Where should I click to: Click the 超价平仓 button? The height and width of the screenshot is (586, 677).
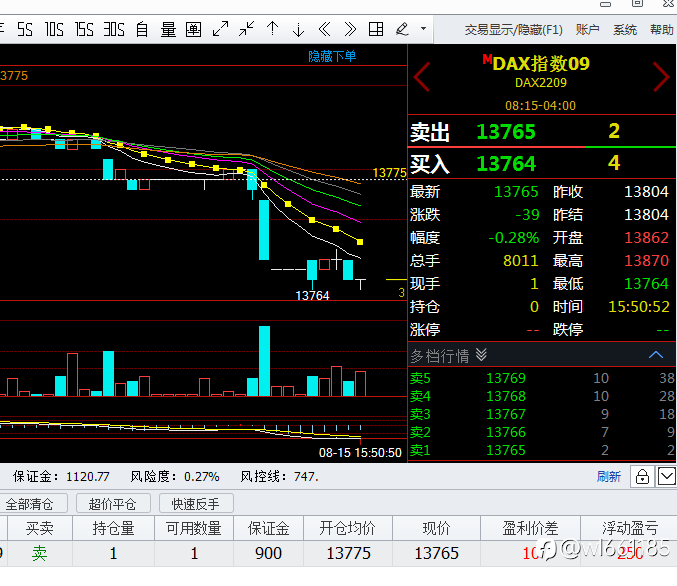pos(113,504)
